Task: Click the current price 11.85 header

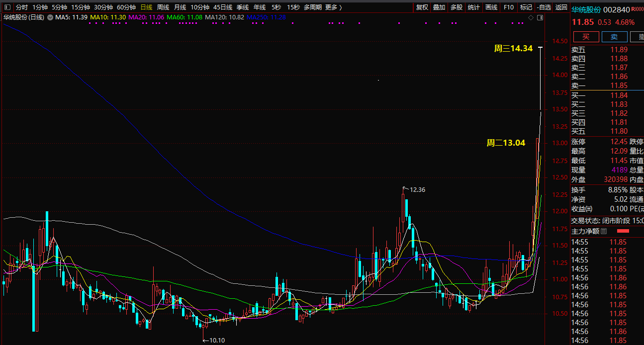Action: [583, 22]
